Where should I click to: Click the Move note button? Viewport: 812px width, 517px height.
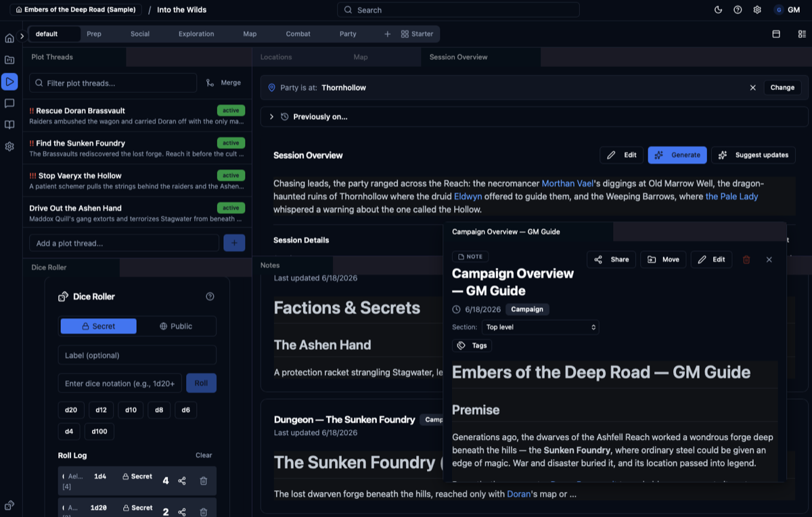click(663, 260)
